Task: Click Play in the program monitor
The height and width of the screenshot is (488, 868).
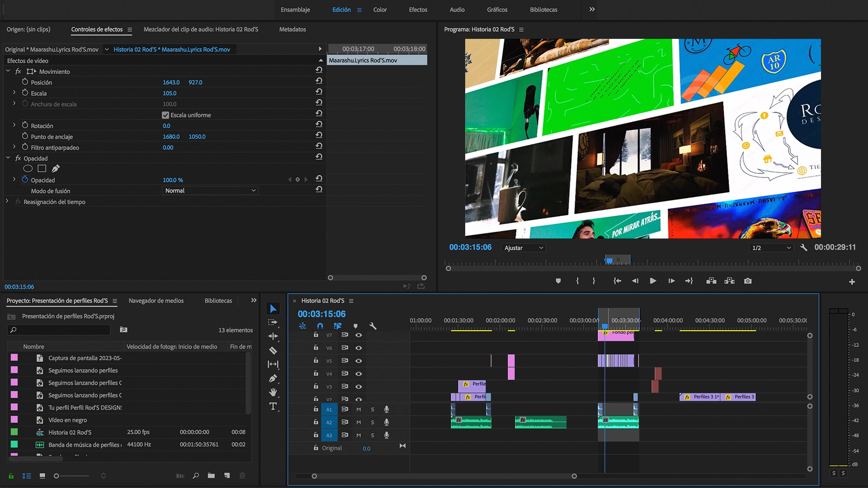Action: click(653, 281)
